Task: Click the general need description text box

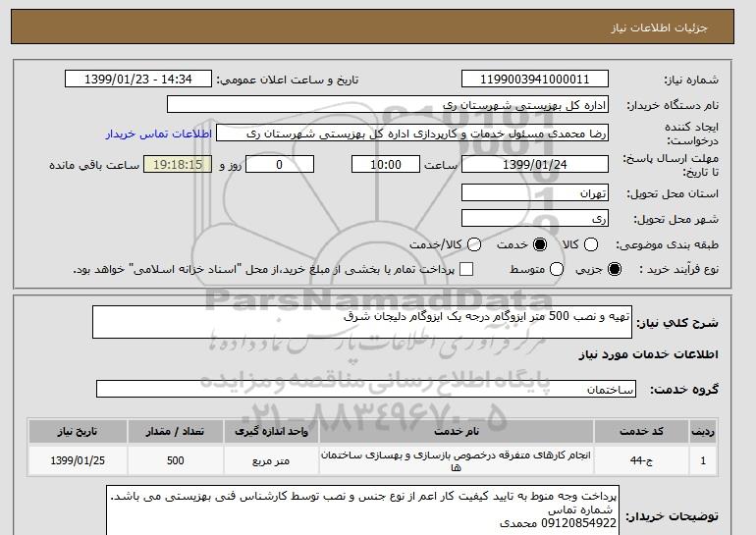Action: (362, 322)
